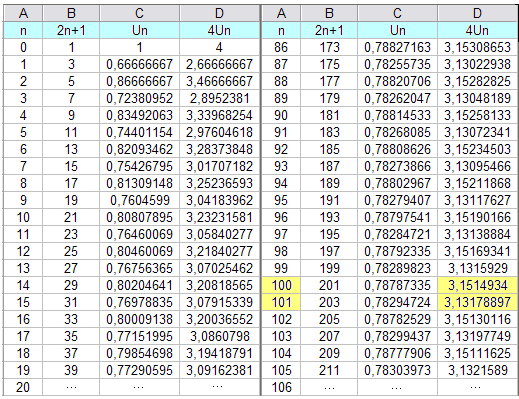Image resolution: width=519 pixels, height=399 pixels.
Task: Select the cell with n value 20
Action: pyautogui.click(x=23, y=387)
